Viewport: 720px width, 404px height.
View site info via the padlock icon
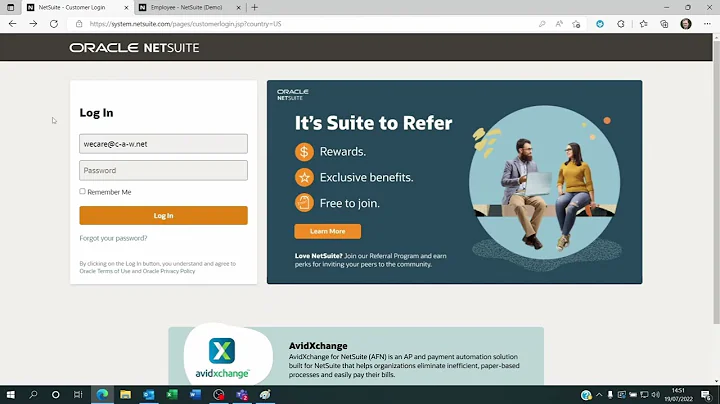click(x=79, y=24)
